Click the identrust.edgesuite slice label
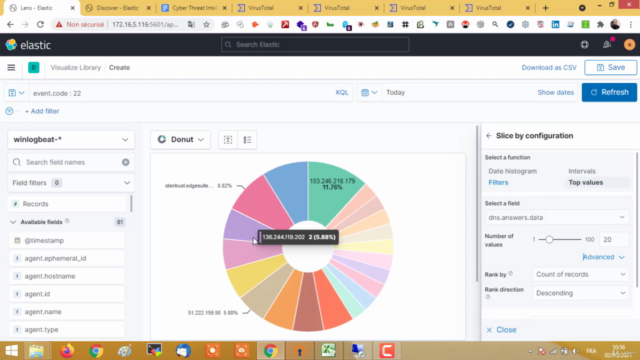640x360 pixels. click(x=198, y=186)
